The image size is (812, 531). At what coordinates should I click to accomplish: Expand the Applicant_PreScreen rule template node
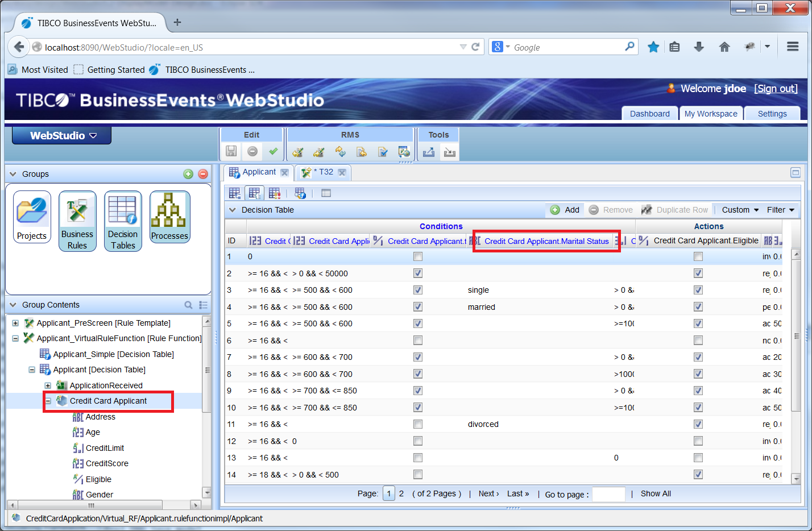click(x=15, y=323)
